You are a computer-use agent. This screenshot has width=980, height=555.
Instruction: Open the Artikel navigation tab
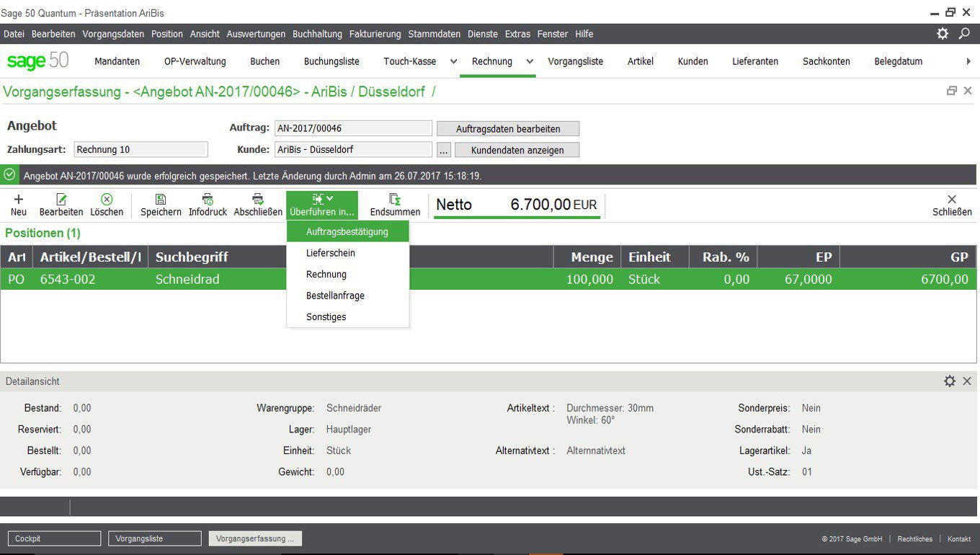pyautogui.click(x=641, y=61)
